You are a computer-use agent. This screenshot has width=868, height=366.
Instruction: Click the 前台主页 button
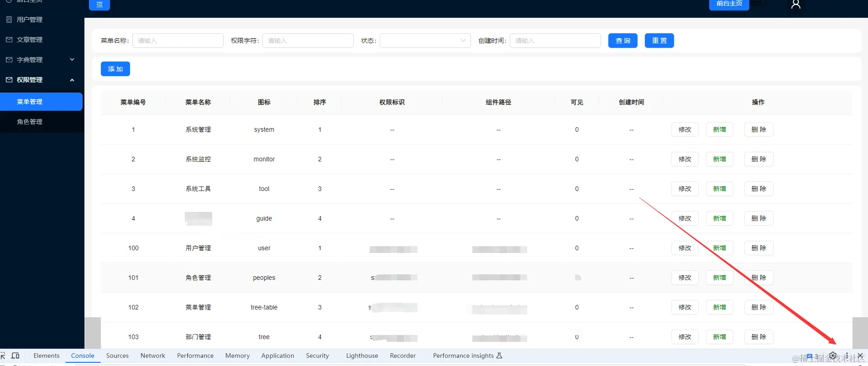729,4
